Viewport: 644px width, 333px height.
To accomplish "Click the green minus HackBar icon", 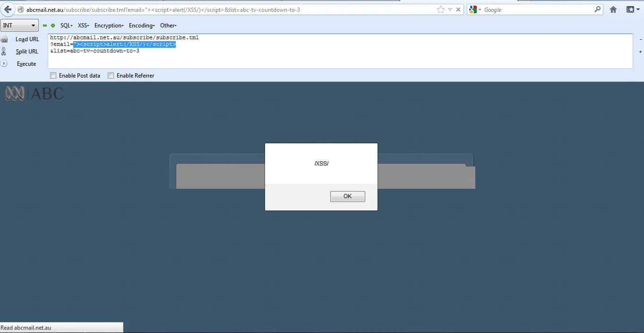I will pyautogui.click(x=45, y=26).
